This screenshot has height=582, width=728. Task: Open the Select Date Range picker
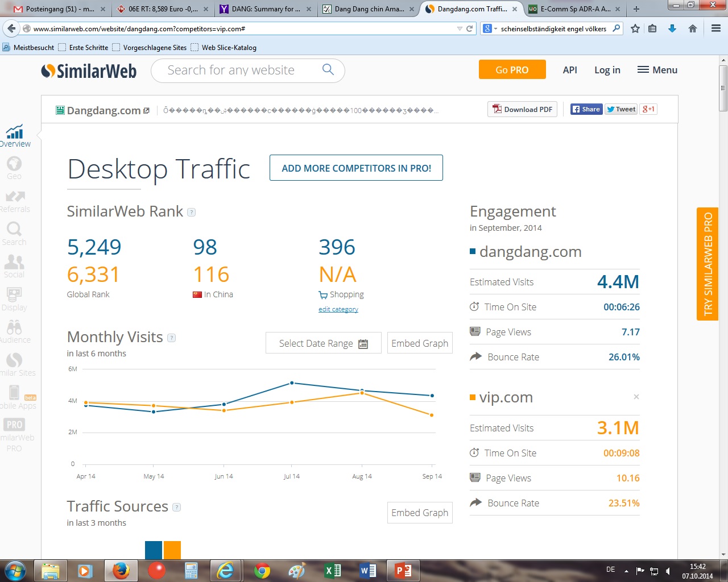click(x=323, y=343)
